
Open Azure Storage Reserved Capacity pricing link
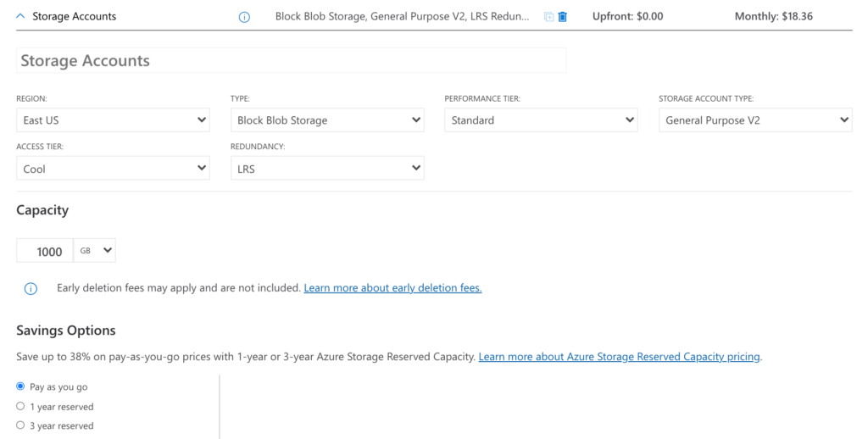click(619, 357)
